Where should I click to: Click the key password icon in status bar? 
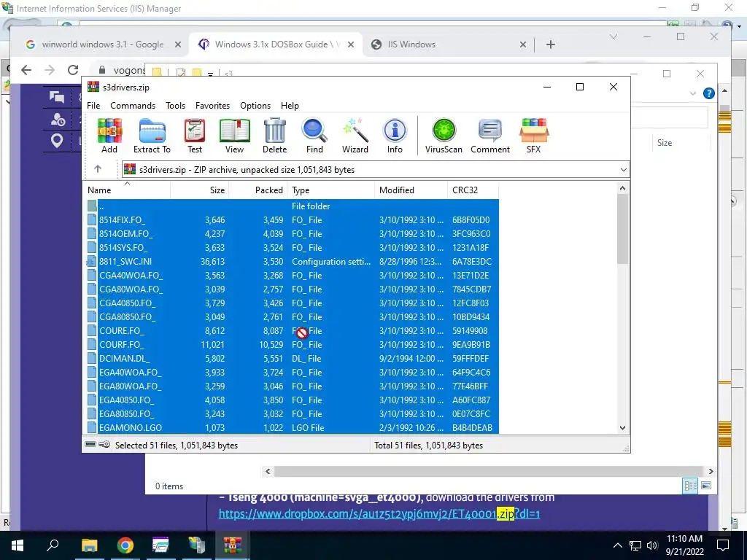tap(104, 445)
